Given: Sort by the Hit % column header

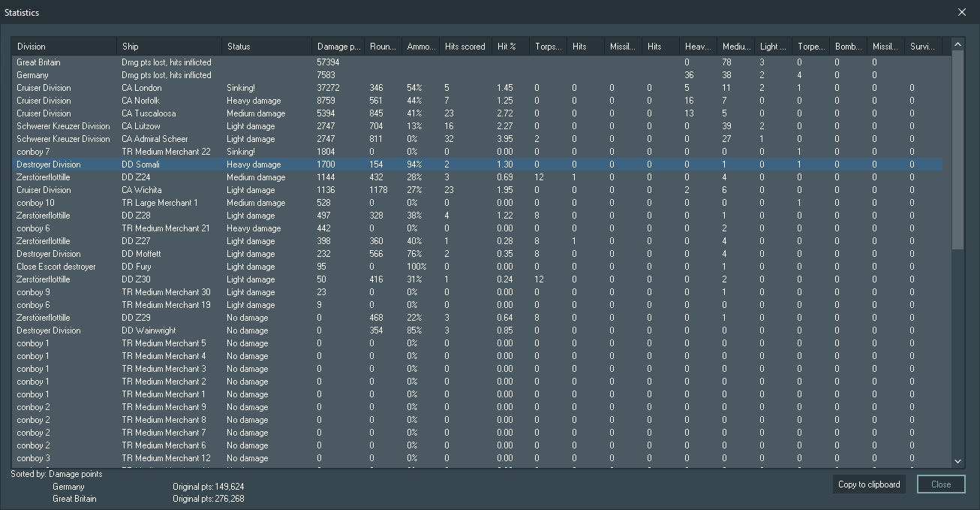Looking at the screenshot, I should [x=511, y=47].
